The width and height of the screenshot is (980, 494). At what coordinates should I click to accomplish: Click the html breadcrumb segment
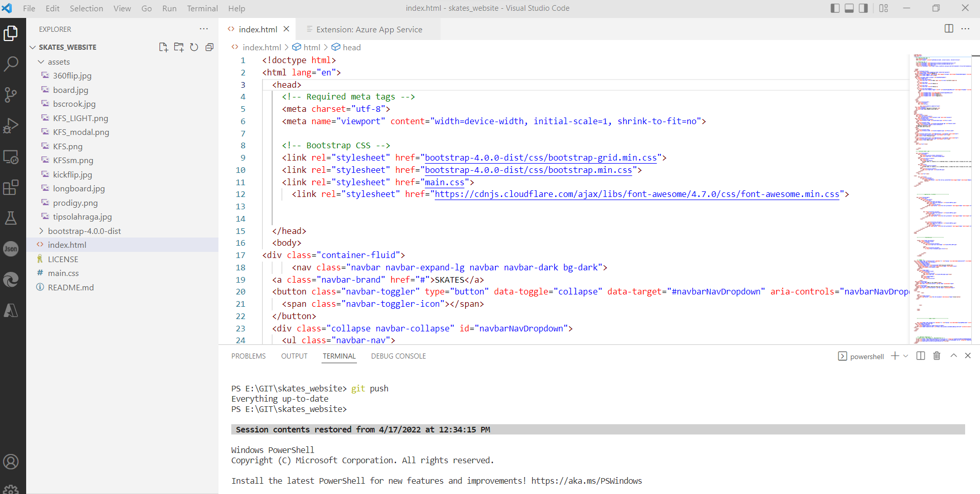(x=312, y=47)
